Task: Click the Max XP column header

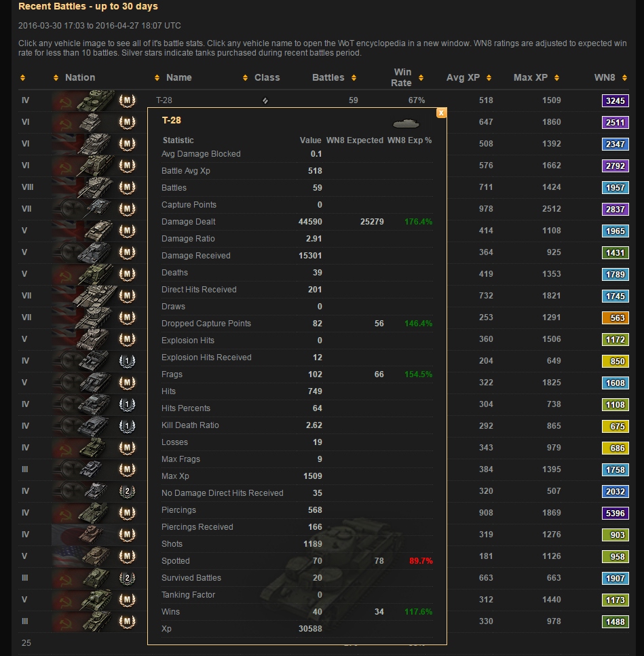Action: tap(523, 77)
